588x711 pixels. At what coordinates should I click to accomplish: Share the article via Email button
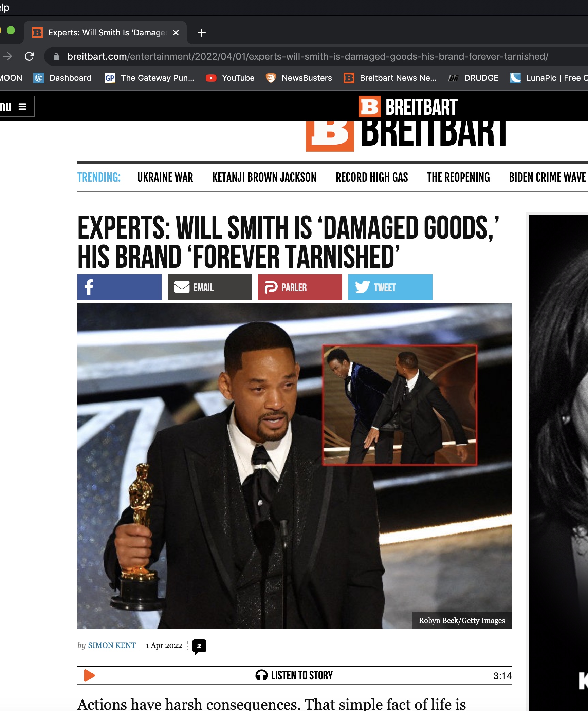click(x=210, y=287)
